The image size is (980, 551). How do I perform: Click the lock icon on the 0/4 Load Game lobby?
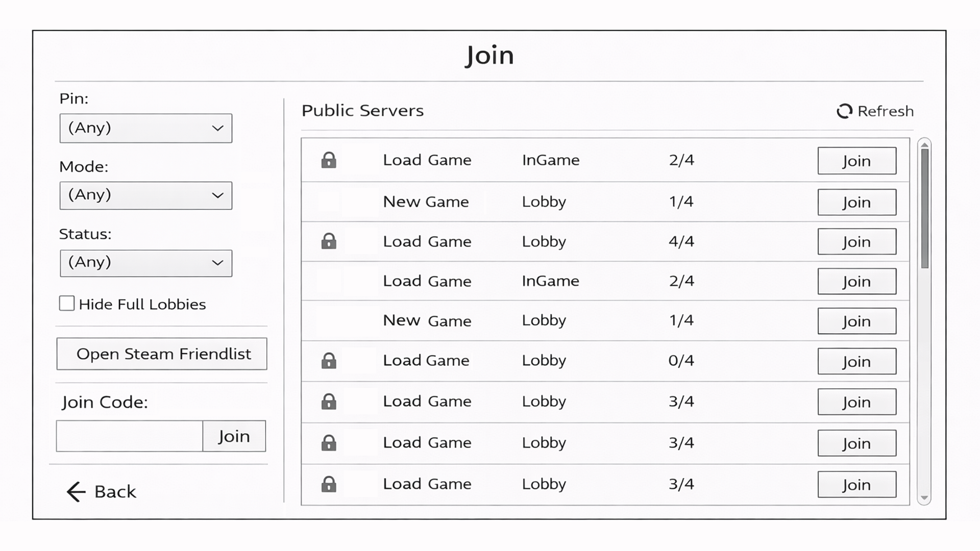coord(329,361)
